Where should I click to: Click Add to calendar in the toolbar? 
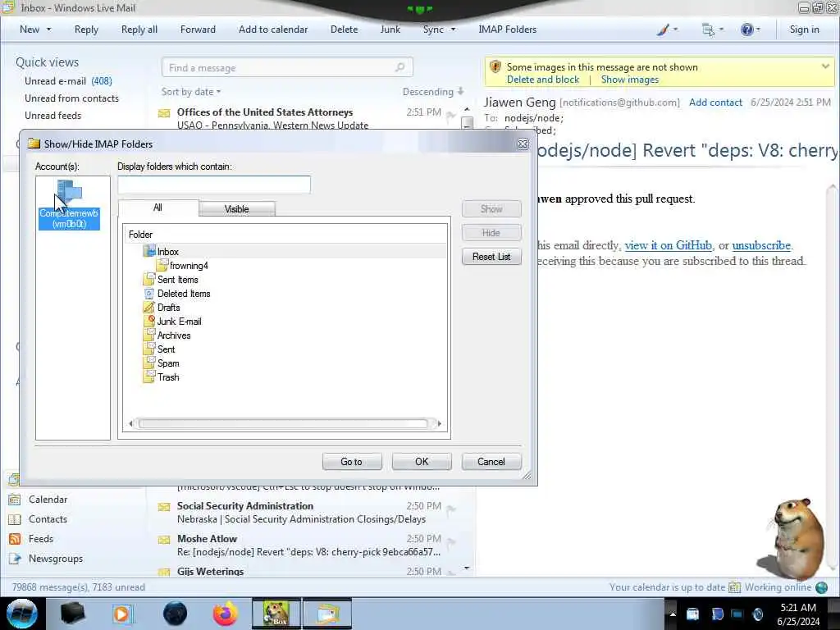coord(273,30)
